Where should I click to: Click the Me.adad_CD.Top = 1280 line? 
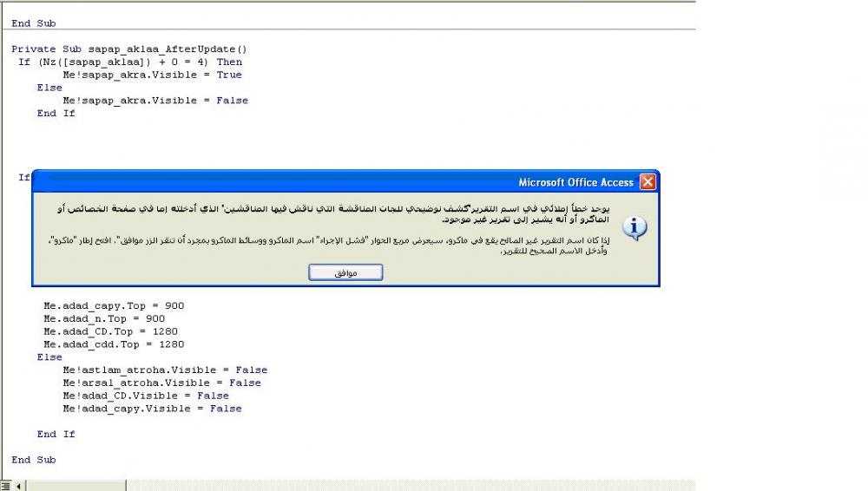click(x=111, y=331)
